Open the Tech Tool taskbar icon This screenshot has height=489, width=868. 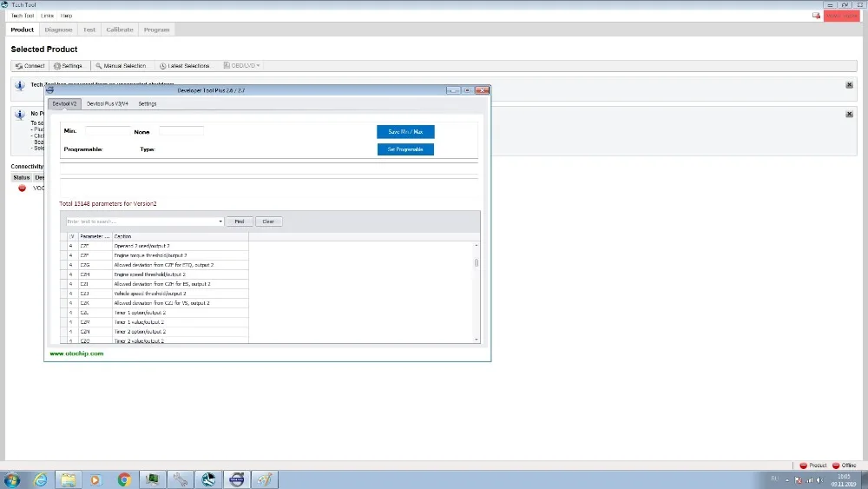[208, 479]
